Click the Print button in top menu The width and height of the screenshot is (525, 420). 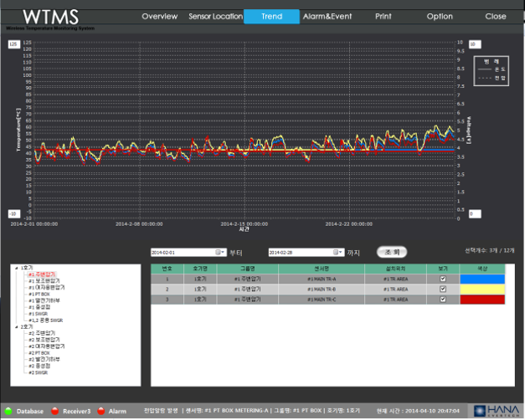pos(383,17)
